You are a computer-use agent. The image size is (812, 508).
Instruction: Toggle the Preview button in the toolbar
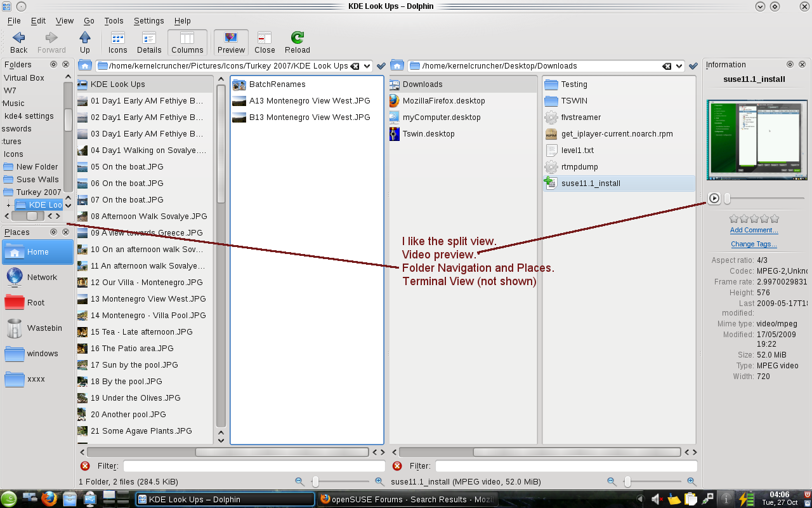[231, 43]
